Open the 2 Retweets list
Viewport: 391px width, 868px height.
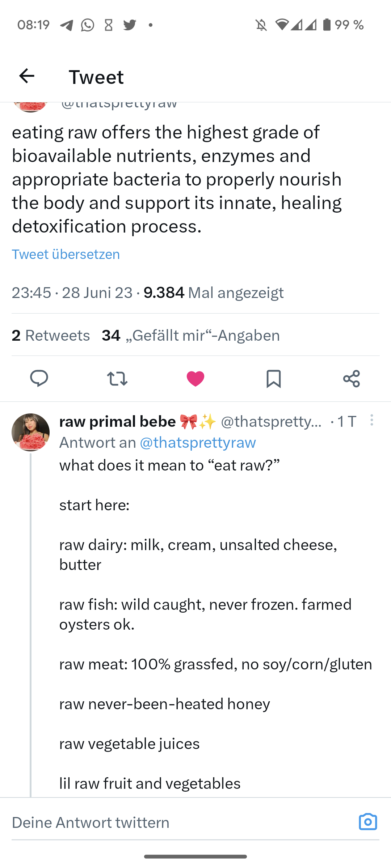(x=51, y=335)
